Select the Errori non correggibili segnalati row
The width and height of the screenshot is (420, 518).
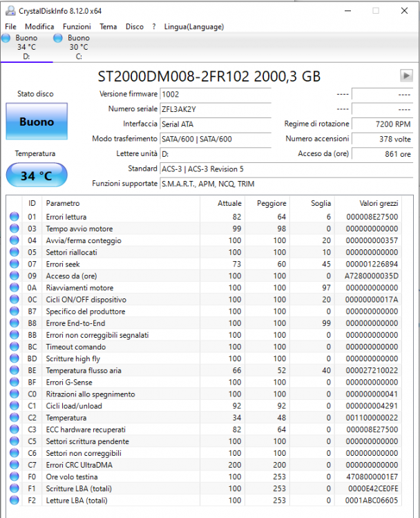(204, 335)
